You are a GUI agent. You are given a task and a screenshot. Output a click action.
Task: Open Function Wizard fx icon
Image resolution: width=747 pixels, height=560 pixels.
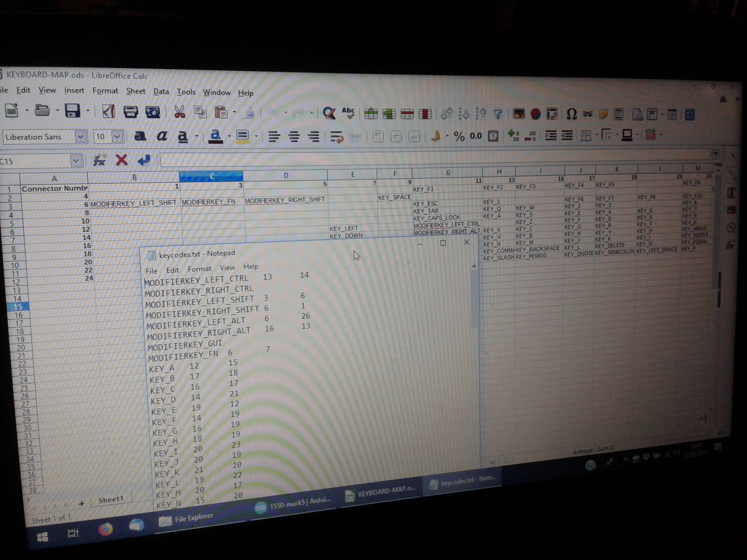(x=99, y=160)
